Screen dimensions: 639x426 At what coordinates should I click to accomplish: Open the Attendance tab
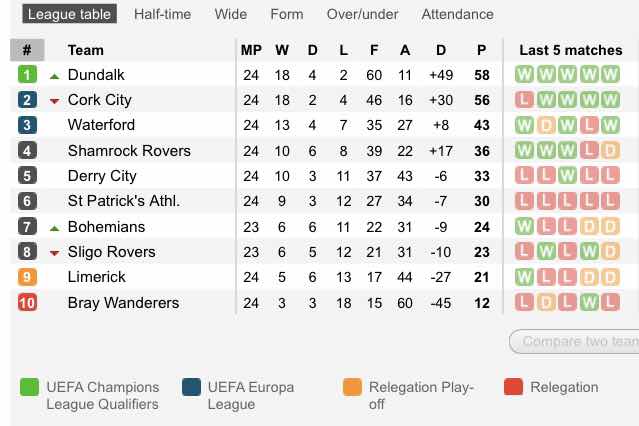pos(457,14)
